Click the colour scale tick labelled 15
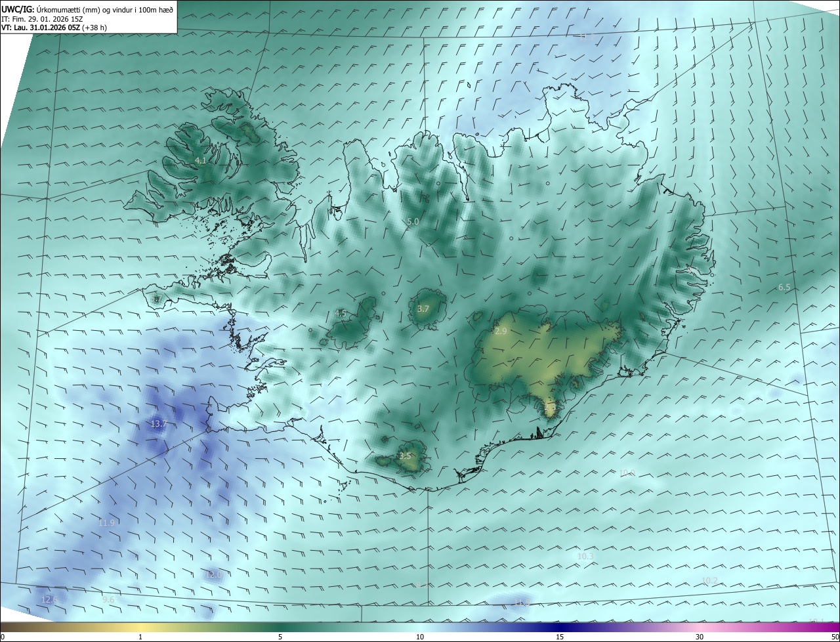The image size is (840, 642). [560, 637]
